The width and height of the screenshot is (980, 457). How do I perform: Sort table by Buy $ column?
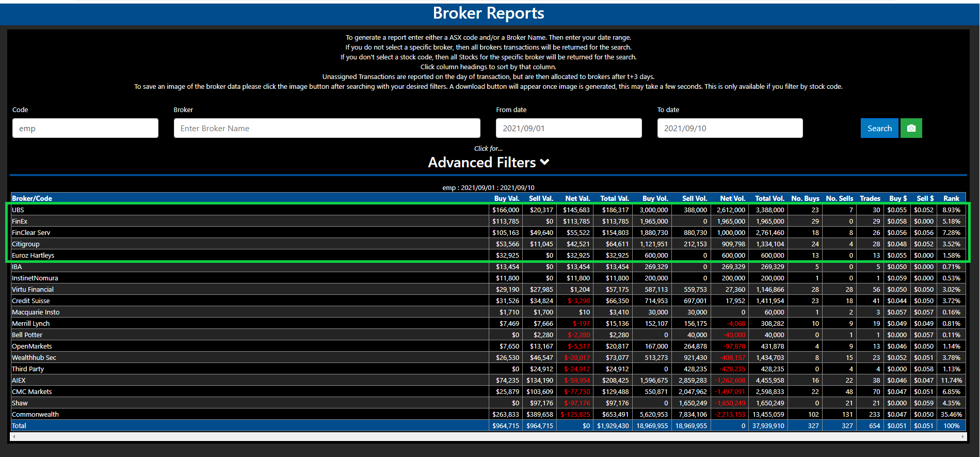(898, 198)
